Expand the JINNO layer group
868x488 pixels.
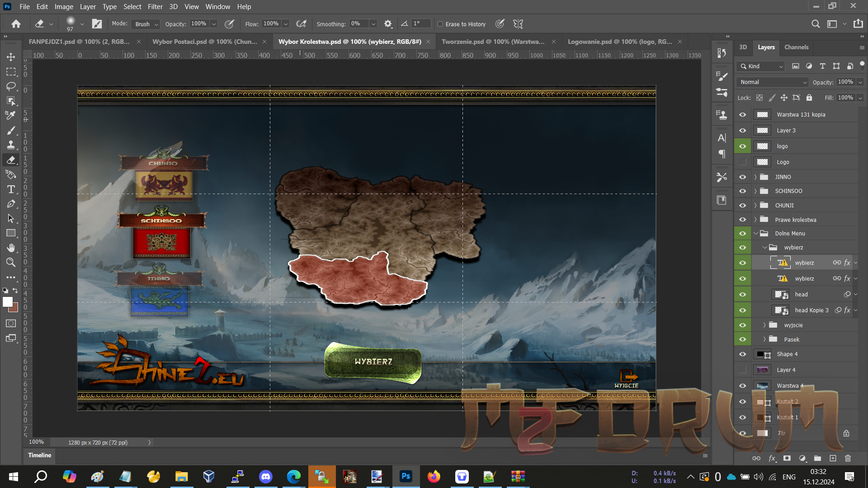point(755,177)
